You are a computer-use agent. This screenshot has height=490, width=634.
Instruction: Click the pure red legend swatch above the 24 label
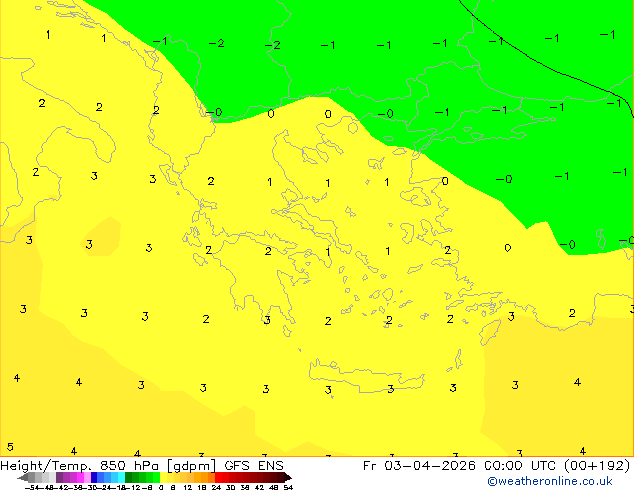coord(218,477)
